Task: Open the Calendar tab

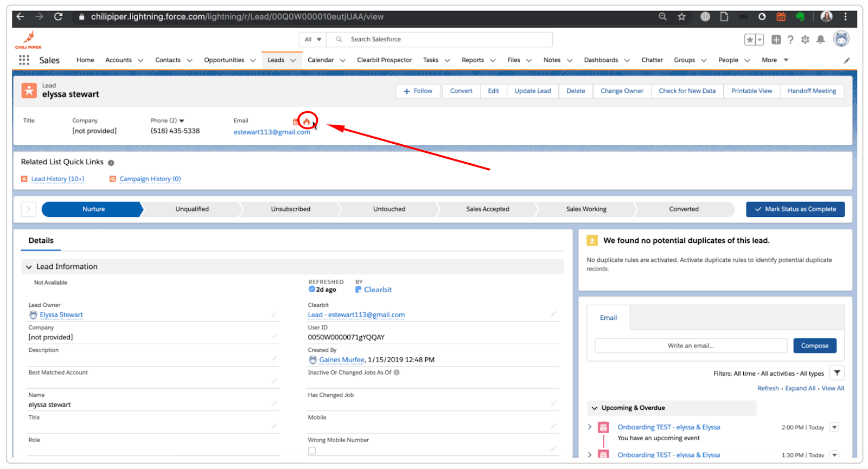Action: point(321,60)
